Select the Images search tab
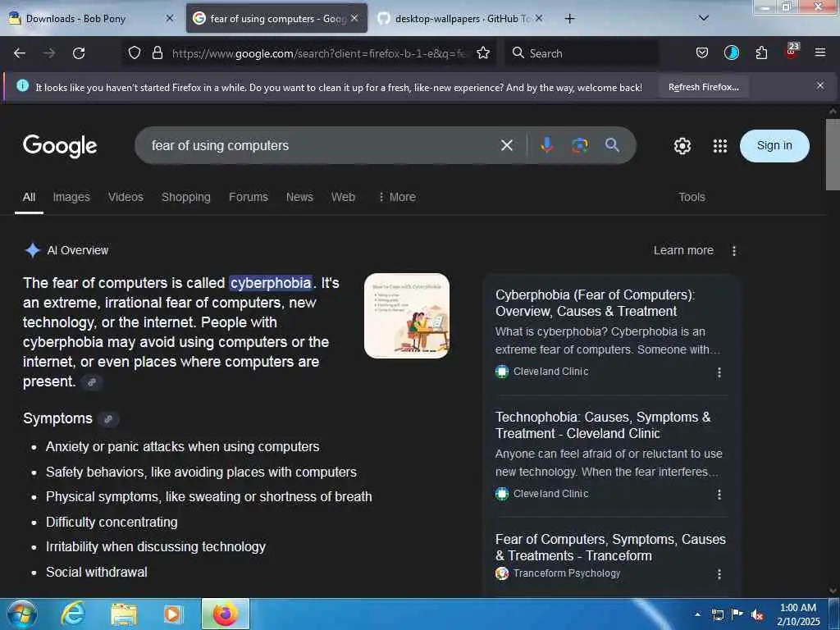The width and height of the screenshot is (840, 630). point(71,197)
